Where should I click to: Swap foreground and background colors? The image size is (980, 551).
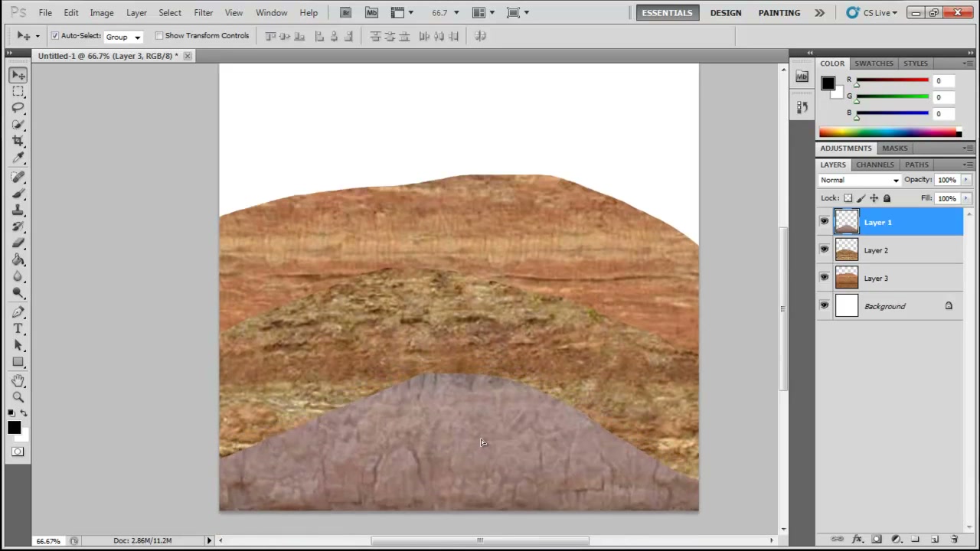point(23,414)
